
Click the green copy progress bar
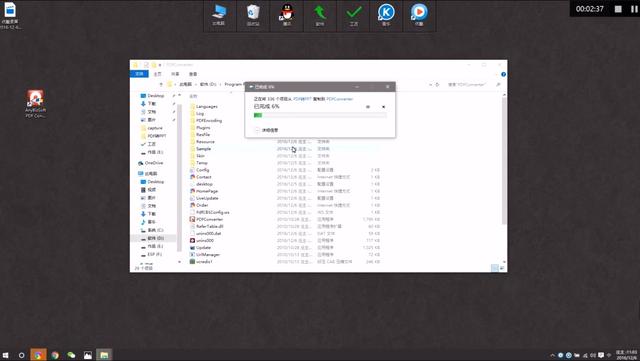[x=320, y=116]
